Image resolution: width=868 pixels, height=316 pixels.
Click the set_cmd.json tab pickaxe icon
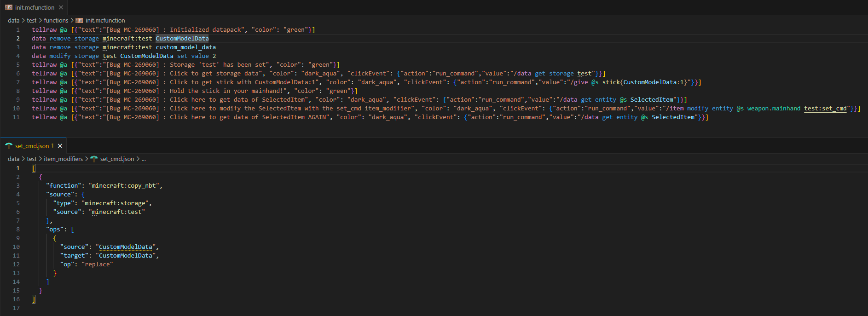[9, 146]
